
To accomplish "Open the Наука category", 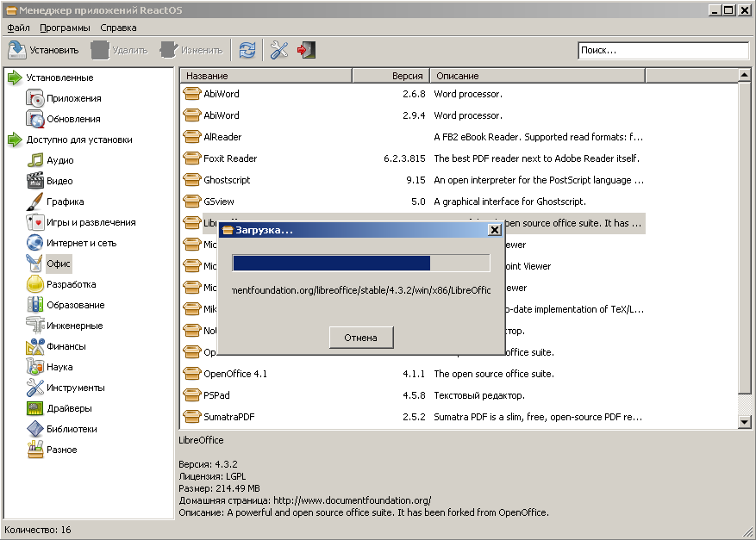I will click(x=50, y=367).
